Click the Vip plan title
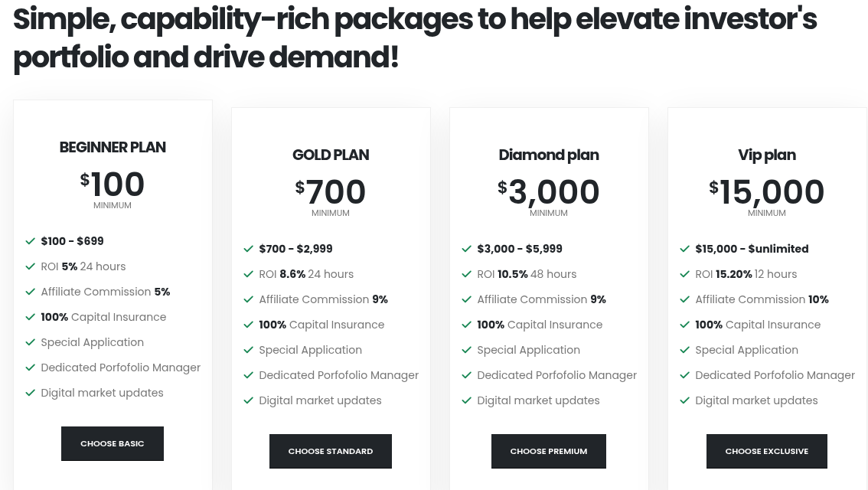Viewport: 868px width, 490px height. click(767, 155)
